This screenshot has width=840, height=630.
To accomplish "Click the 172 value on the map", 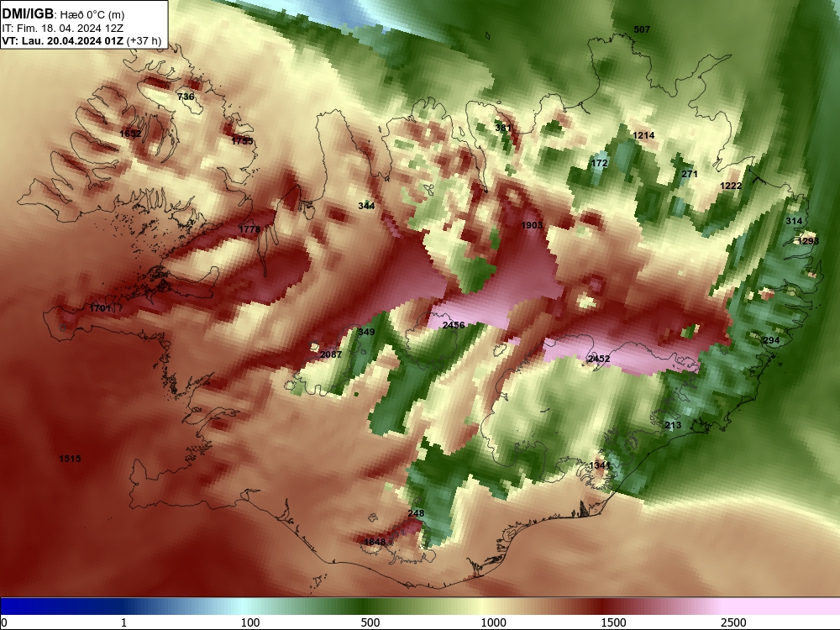I will tap(600, 163).
